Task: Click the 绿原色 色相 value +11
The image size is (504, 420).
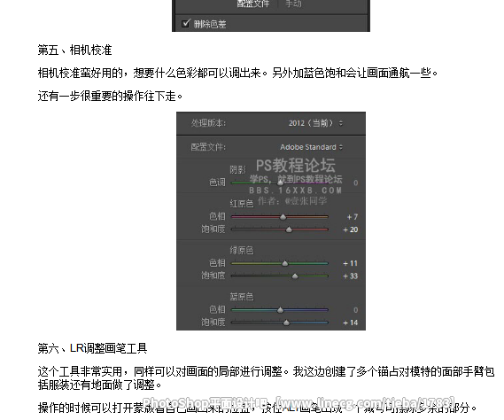Action: point(351,263)
